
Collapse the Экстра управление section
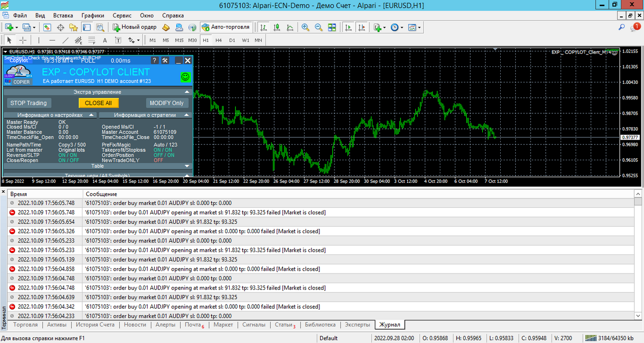point(187,92)
